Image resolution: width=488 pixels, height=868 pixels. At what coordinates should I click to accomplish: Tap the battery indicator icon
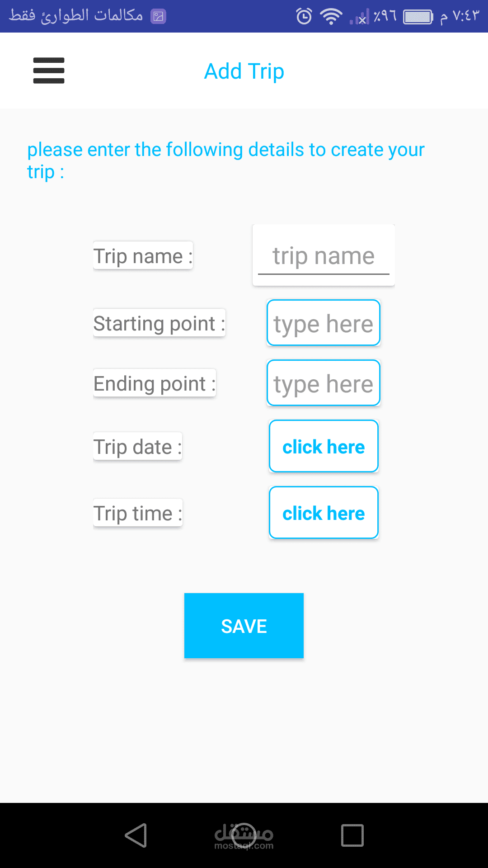[x=418, y=17]
